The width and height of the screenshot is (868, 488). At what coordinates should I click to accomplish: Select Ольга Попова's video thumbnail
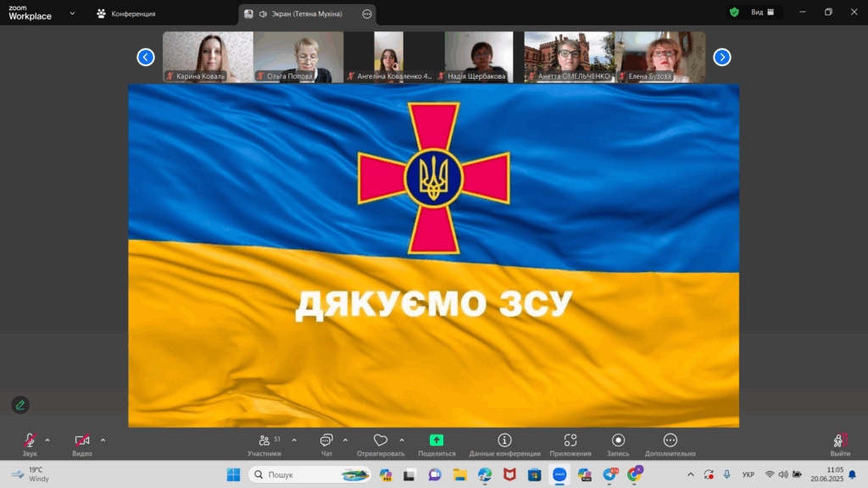tap(298, 57)
